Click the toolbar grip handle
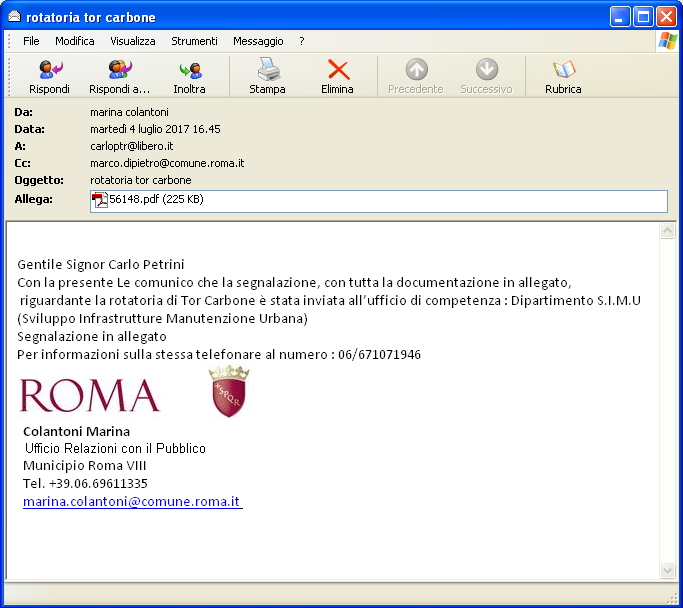This screenshot has width=683, height=608. (8, 76)
